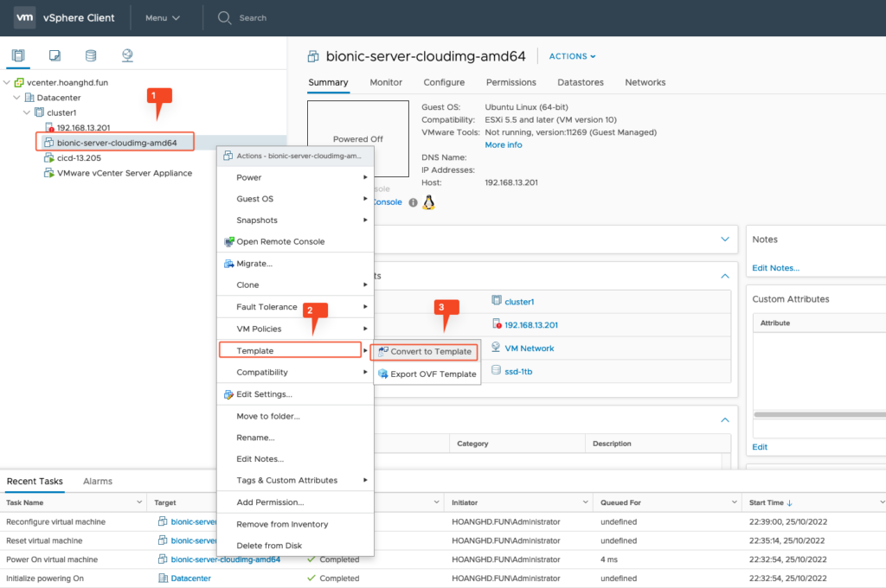This screenshot has width=886, height=588.
Task: Collapse the cluster1 tree node
Action: (x=27, y=112)
